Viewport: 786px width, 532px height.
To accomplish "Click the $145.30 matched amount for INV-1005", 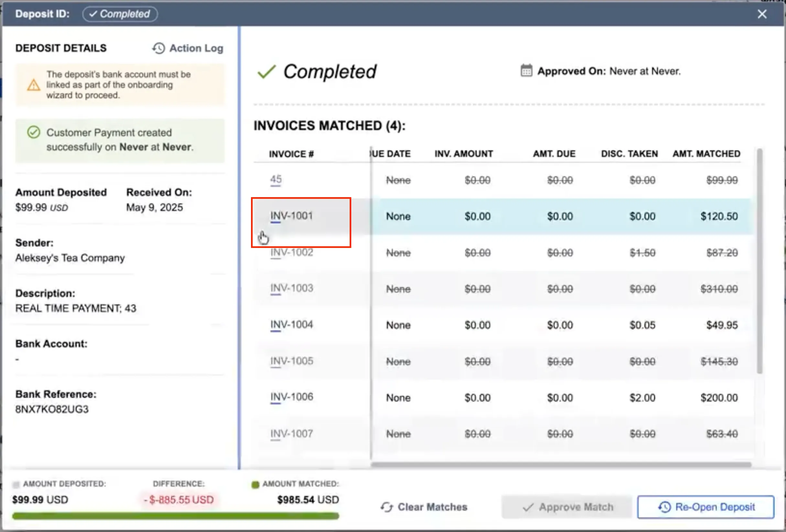I will (x=719, y=362).
